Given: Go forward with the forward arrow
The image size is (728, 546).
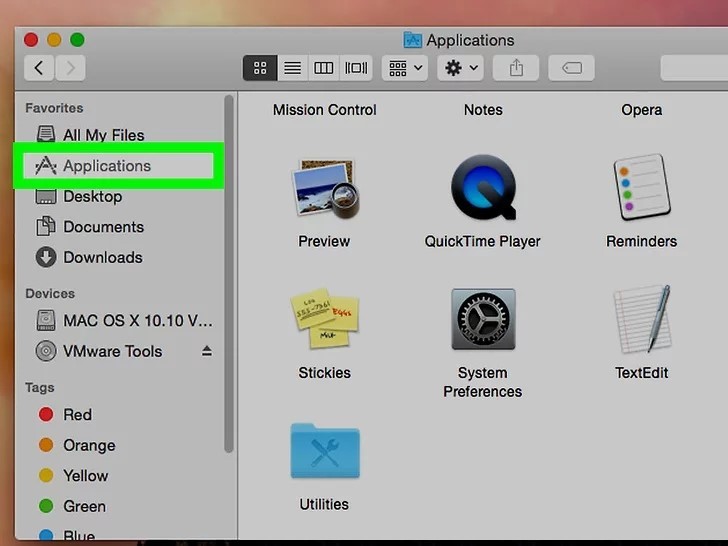Looking at the screenshot, I should point(70,68).
